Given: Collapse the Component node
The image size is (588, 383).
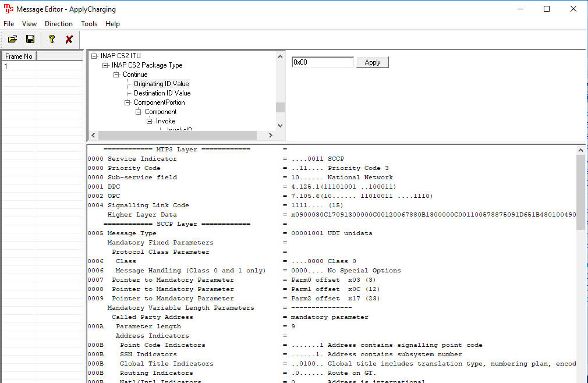Looking at the screenshot, I should pyautogui.click(x=139, y=111).
